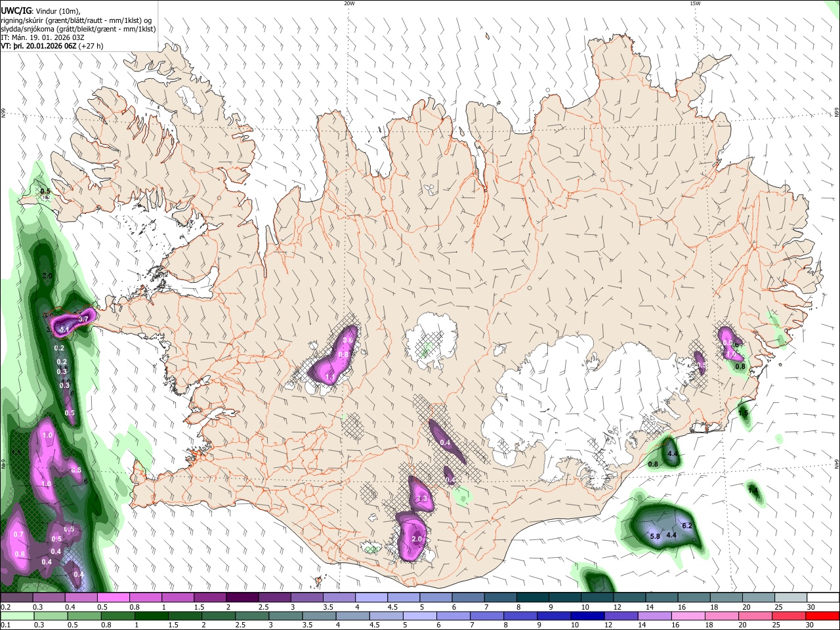Click the 'IT: Mán. 19. 01. 2026 03Z' line
The height and width of the screenshot is (630, 840).
point(42,37)
